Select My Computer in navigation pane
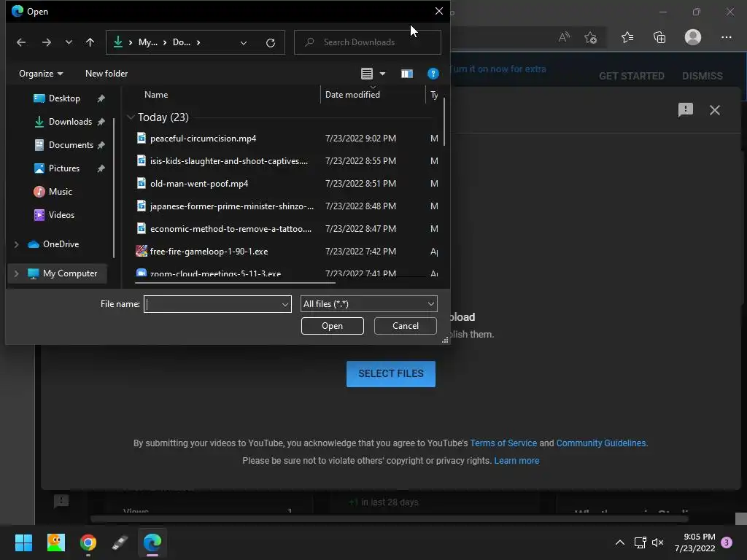This screenshot has width=747, height=560. pos(69,273)
